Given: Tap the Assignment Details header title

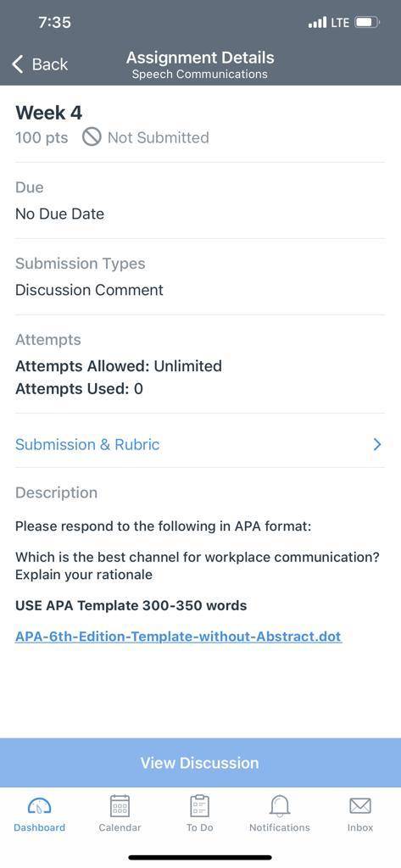Looking at the screenshot, I should pyautogui.click(x=200, y=58).
